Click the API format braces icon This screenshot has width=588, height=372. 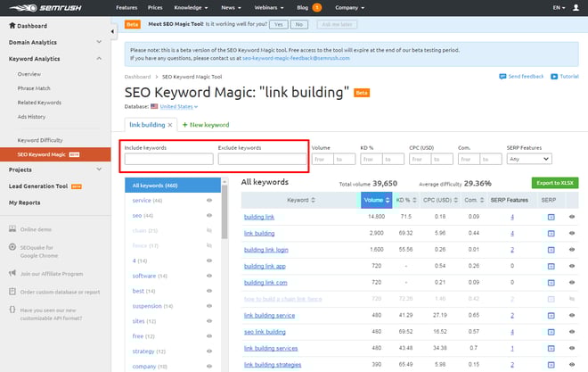12,310
